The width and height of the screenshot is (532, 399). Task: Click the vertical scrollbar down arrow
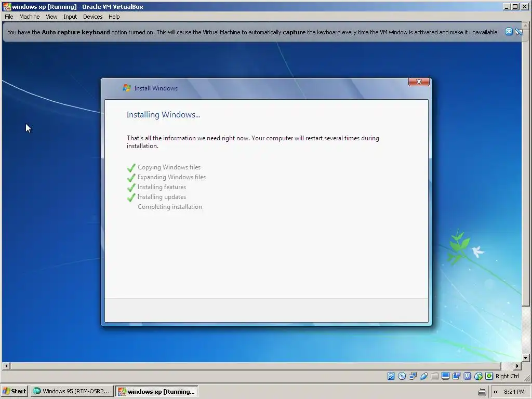(526, 357)
